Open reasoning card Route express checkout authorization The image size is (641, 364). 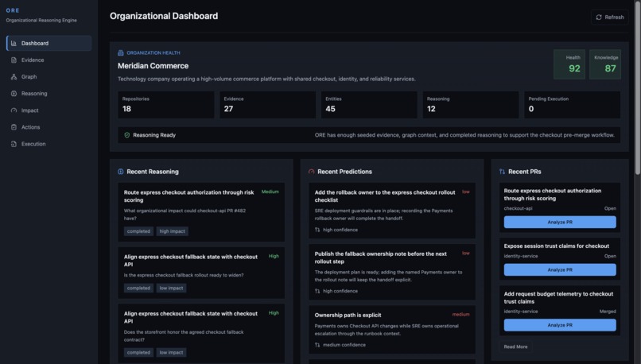pos(201,212)
